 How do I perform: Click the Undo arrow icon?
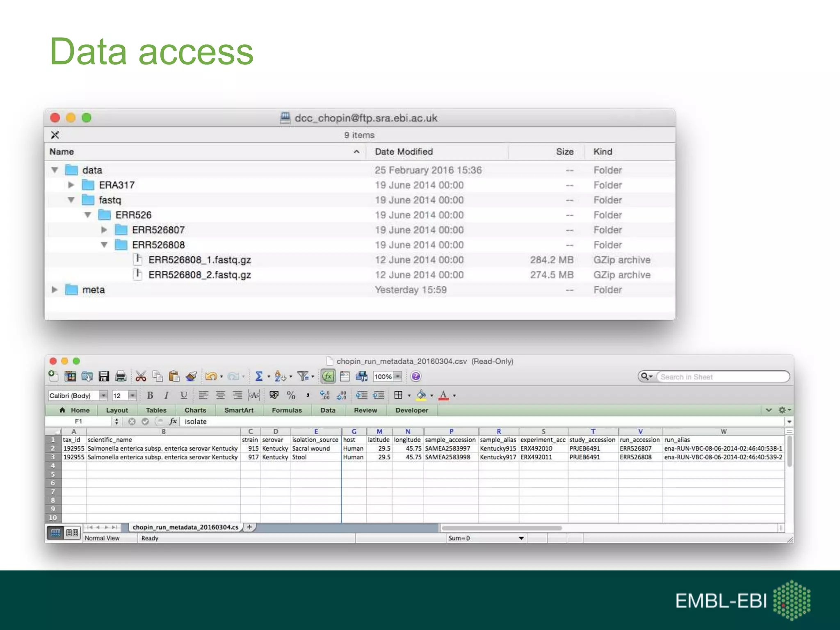[211, 376]
